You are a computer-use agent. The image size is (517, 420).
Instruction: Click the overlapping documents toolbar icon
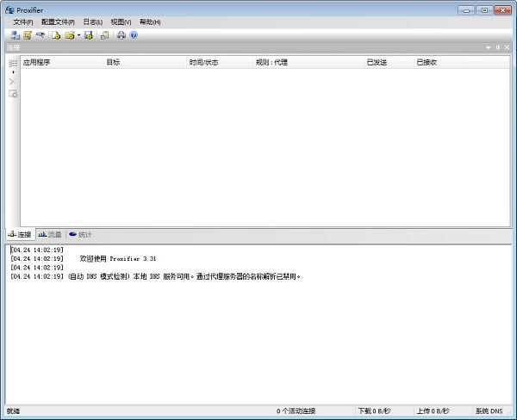(x=104, y=35)
